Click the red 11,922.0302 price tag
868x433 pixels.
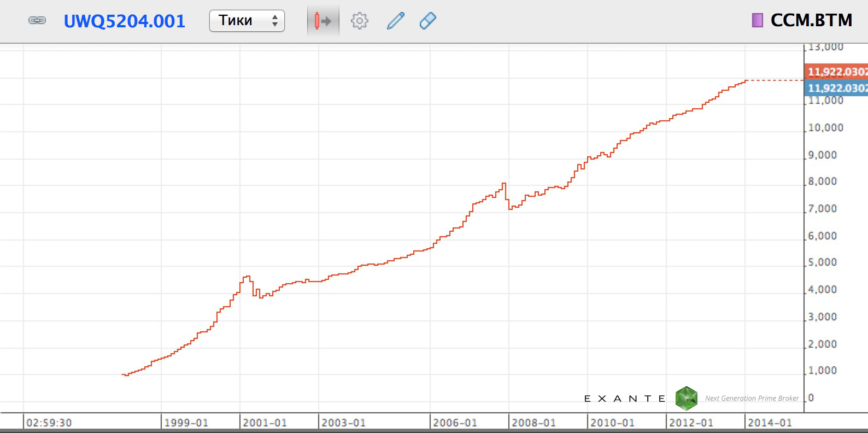(x=836, y=72)
